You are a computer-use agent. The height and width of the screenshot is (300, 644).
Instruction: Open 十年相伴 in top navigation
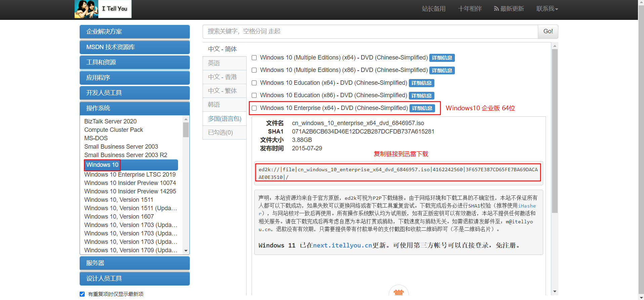click(470, 9)
